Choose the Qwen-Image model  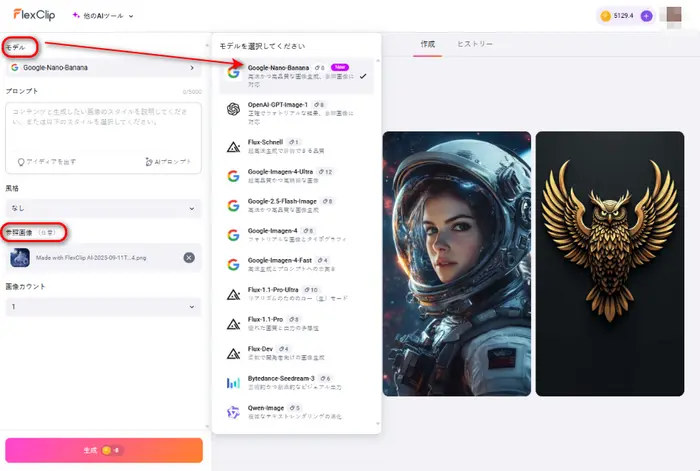coord(296,412)
